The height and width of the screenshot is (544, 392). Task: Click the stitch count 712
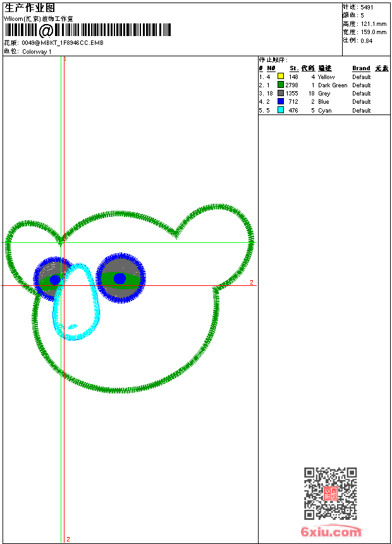(x=293, y=102)
